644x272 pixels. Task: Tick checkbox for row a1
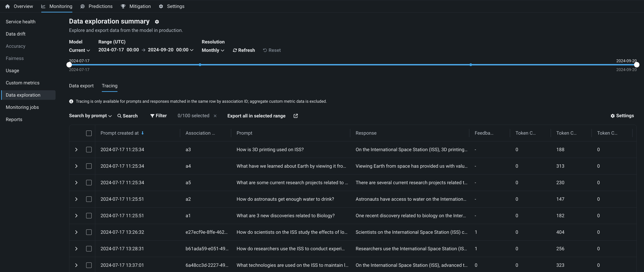click(x=89, y=216)
